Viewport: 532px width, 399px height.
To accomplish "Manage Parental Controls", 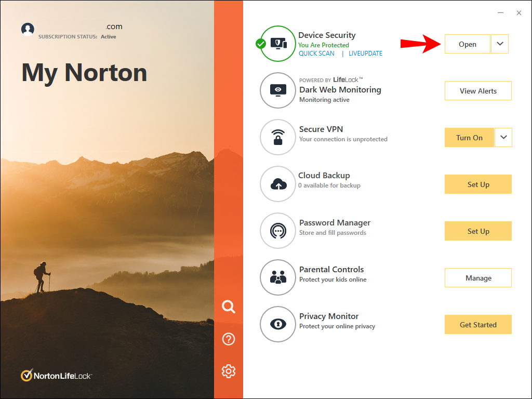I will tap(478, 278).
